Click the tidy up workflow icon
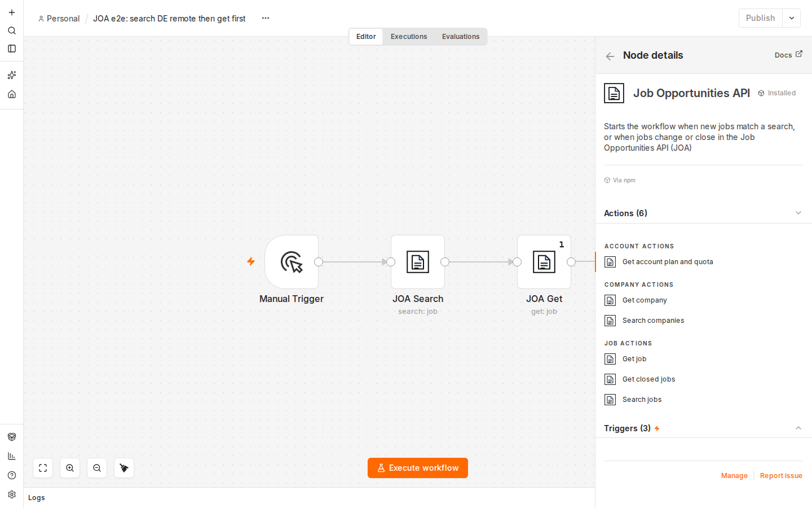The width and height of the screenshot is (812, 508). pos(124,468)
